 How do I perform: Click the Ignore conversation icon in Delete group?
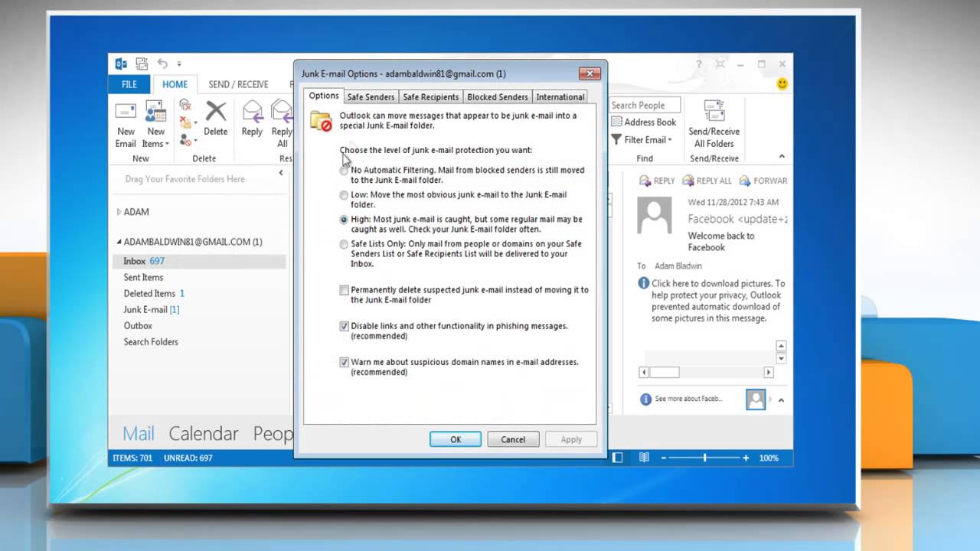[x=185, y=105]
